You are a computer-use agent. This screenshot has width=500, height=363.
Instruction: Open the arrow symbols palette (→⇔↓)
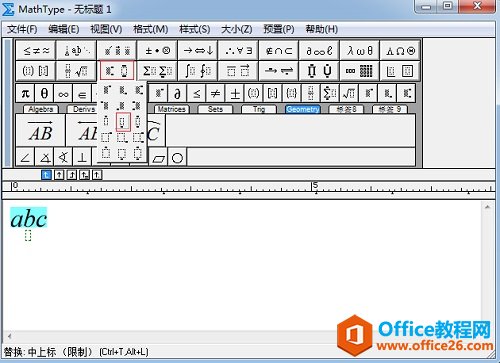pos(198,51)
